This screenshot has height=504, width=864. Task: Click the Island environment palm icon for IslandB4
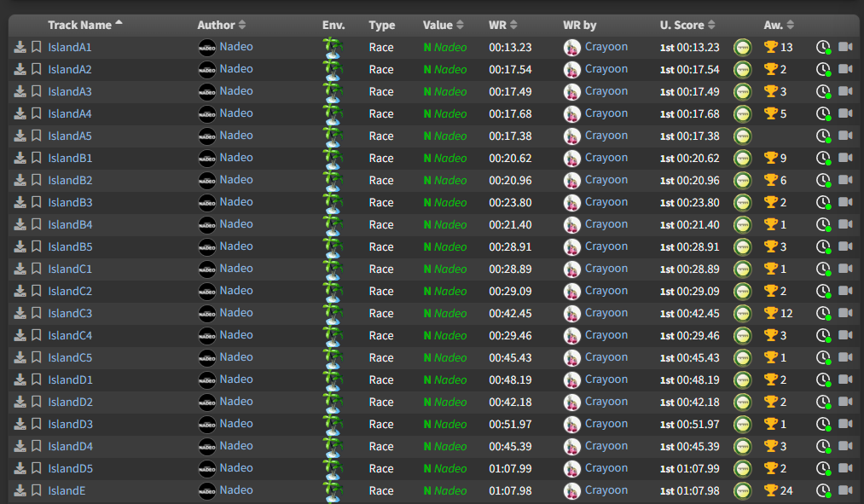point(333,225)
